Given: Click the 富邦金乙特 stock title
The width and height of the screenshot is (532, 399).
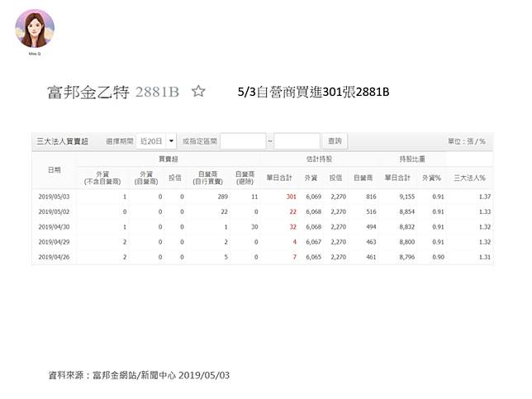Looking at the screenshot, I should coord(88,92).
